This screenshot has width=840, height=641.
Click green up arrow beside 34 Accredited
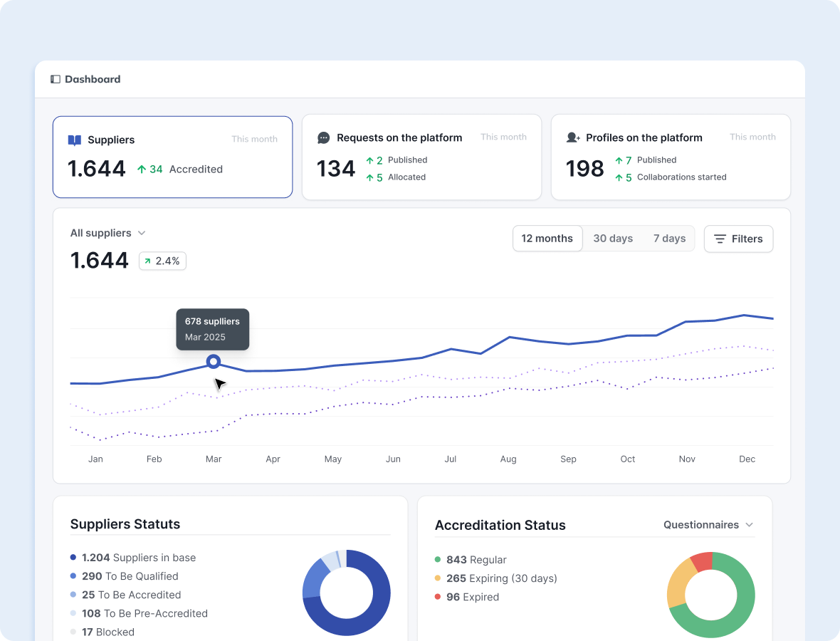coord(142,170)
